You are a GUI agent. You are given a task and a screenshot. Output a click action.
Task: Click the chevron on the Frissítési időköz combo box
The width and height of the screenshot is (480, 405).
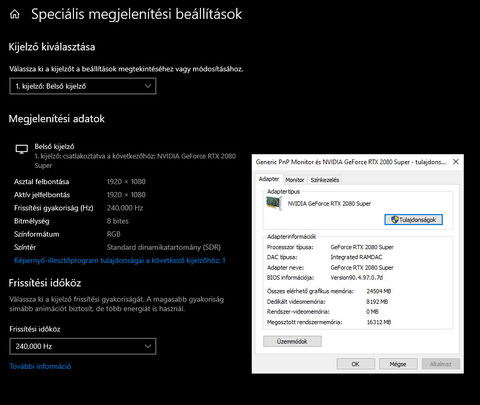[x=148, y=346]
